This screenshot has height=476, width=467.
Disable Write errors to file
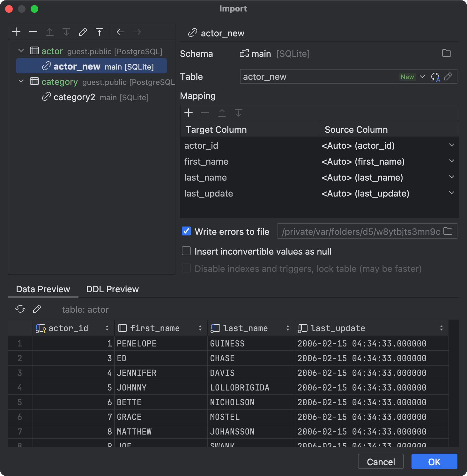[x=186, y=231]
